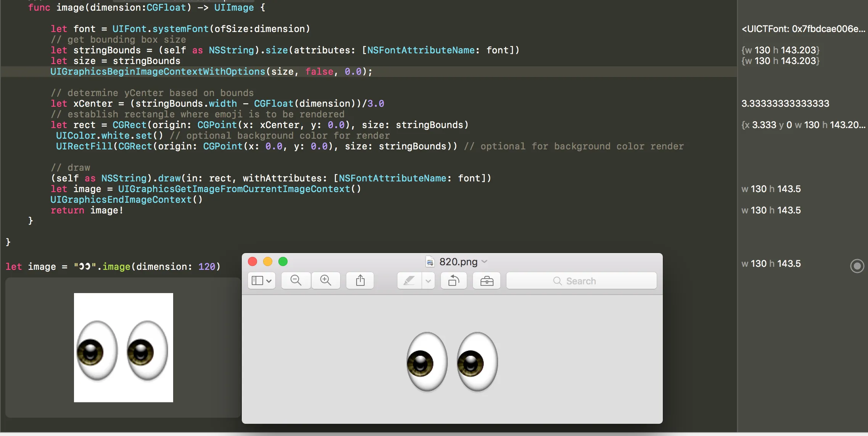
Task: Open the 820.png title chevron menu
Action: tap(485, 261)
